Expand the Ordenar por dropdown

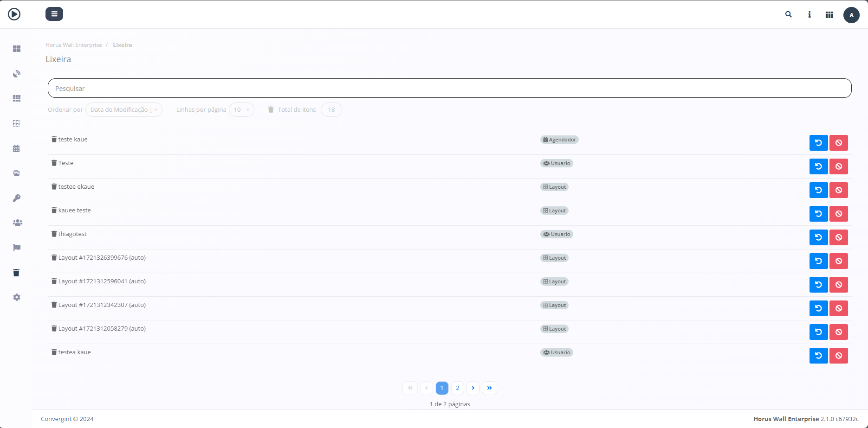coord(123,110)
